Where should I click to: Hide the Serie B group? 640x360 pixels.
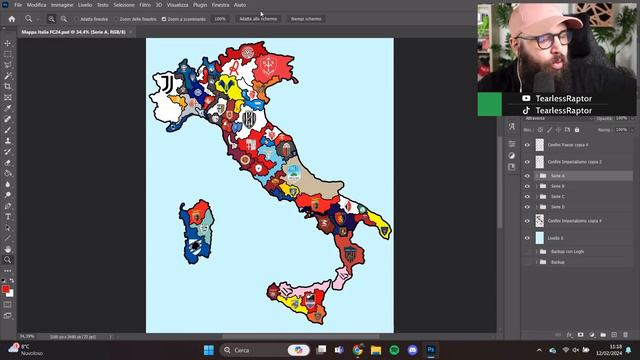(x=527, y=186)
